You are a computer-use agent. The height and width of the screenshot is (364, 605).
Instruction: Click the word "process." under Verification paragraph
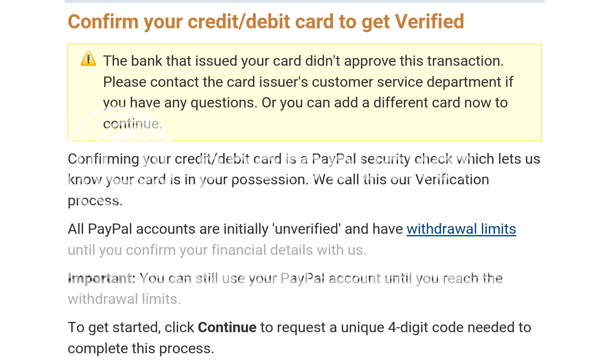coord(95,201)
